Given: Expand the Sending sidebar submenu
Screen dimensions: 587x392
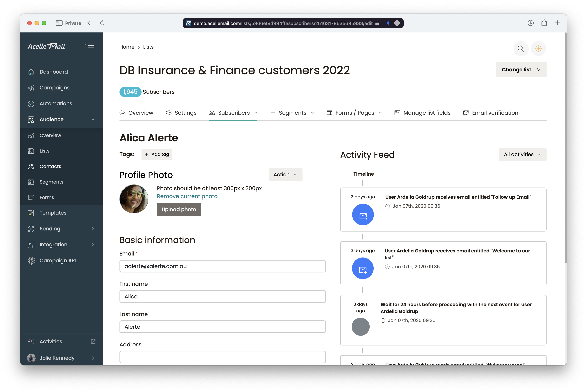Looking at the screenshot, I should pos(93,229).
